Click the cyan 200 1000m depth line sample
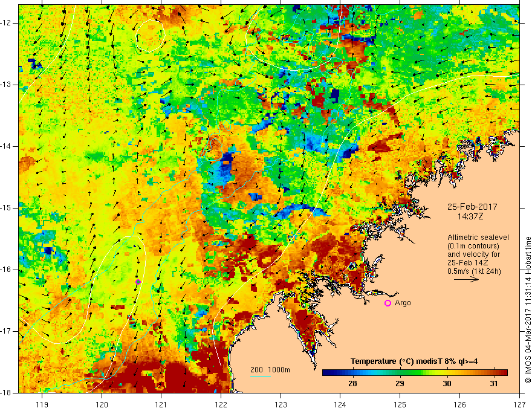 coord(261,376)
